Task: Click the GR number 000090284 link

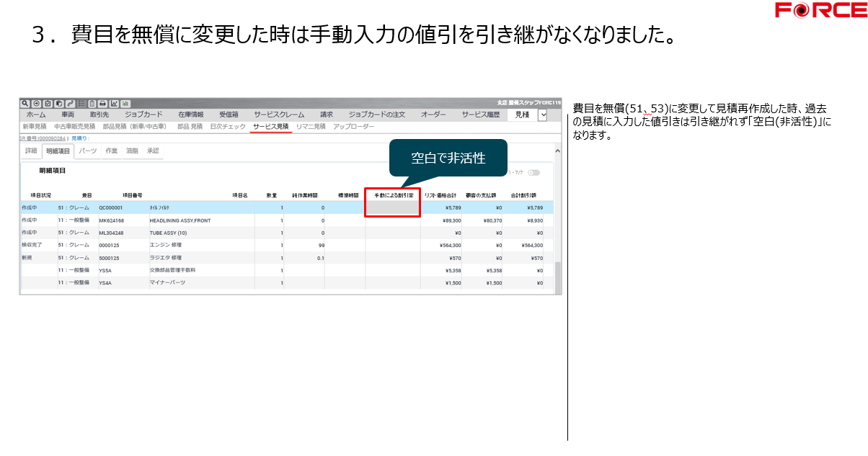Action: pyautogui.click(x=43, y=138)
